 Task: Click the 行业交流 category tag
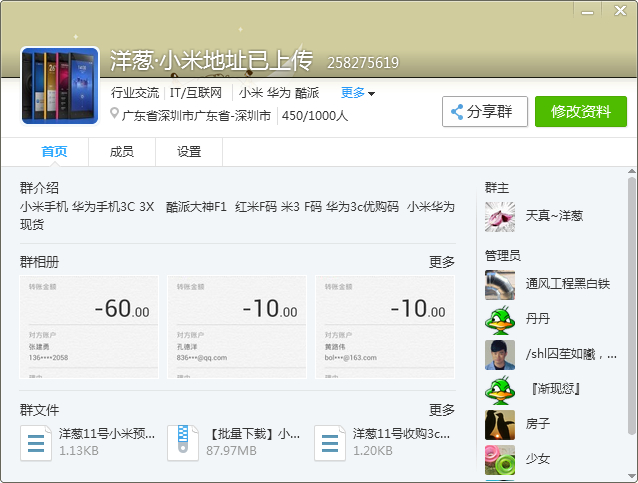tap(135, 93)
